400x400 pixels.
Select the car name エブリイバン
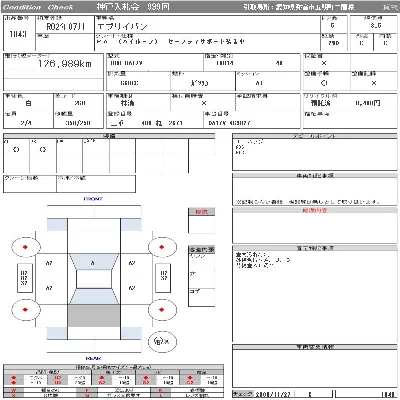[122, 26]
